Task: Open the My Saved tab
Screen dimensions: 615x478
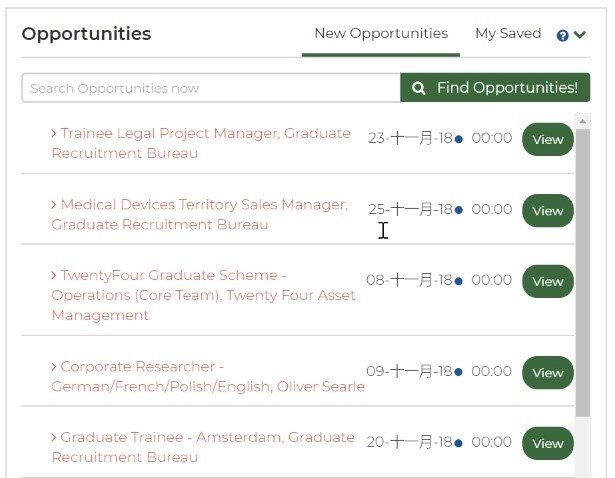Action: point(508,34)
